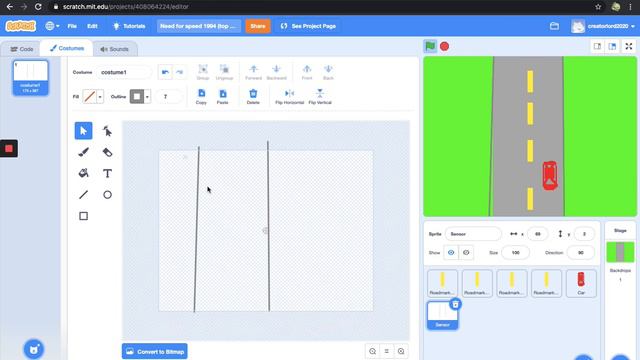Screen dimensions: 640x360
Task: Edit the outline width field
Action: tap(169, 97)
